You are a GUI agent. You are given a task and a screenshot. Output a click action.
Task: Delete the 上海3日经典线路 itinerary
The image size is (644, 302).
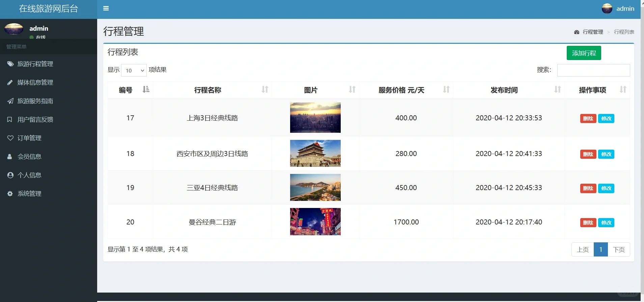pos(588,118)
